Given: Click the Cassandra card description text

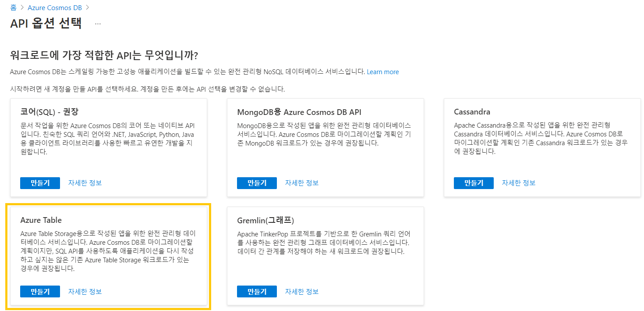Looking at the screenshot, I should 541,139.
